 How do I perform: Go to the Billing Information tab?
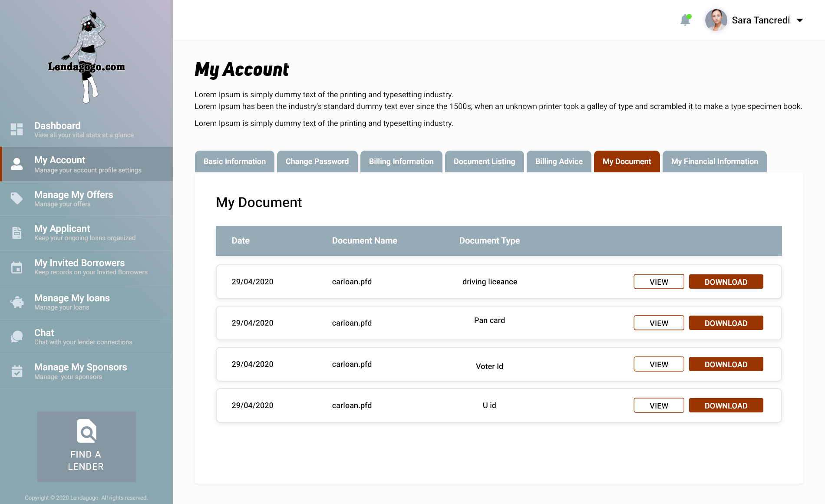point(401,161)
